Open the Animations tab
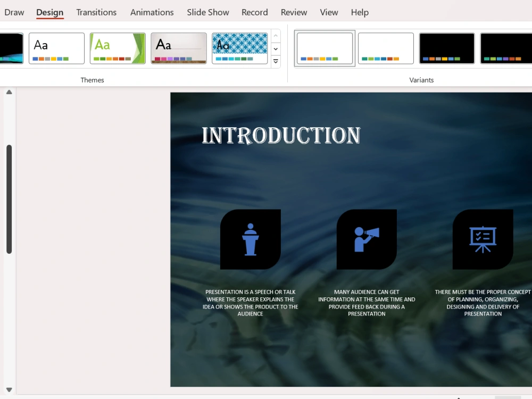 pyautogui.click(x=152, y=12)
